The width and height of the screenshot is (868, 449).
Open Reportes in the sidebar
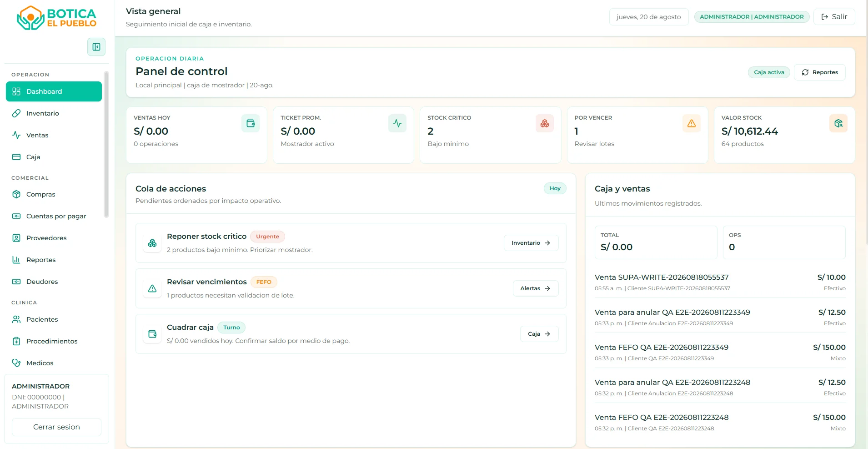pyautogui.click(x=54, y=260)
